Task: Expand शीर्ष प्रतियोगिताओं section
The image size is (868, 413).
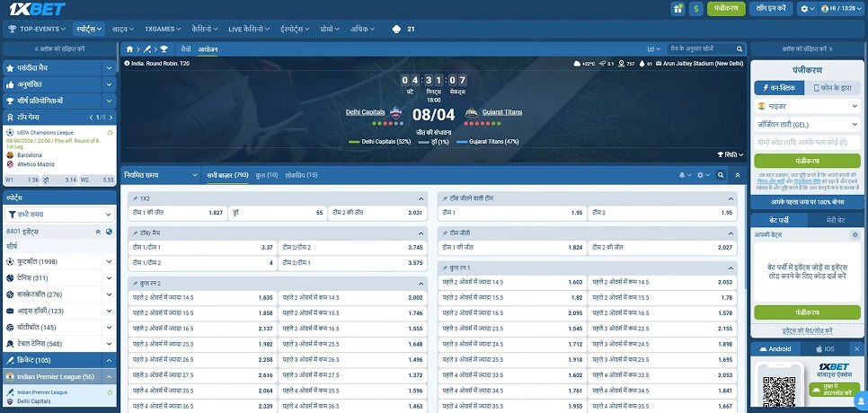Action: point(109,101)
